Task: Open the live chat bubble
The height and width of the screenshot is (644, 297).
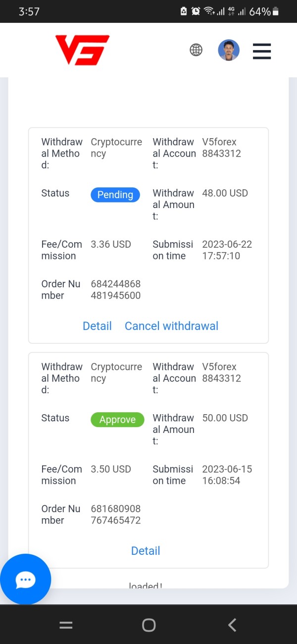Action: (x=25, y=579)
